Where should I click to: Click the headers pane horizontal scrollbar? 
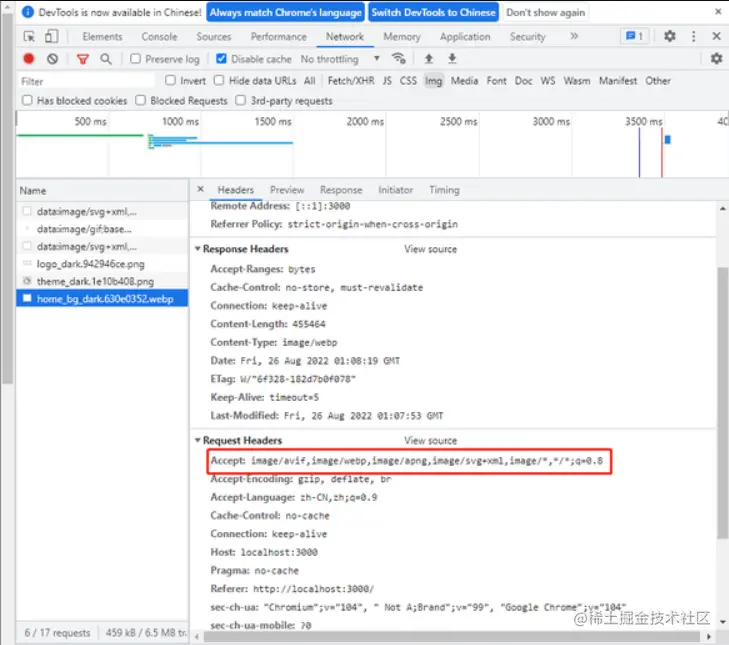[x=450, y=636]
